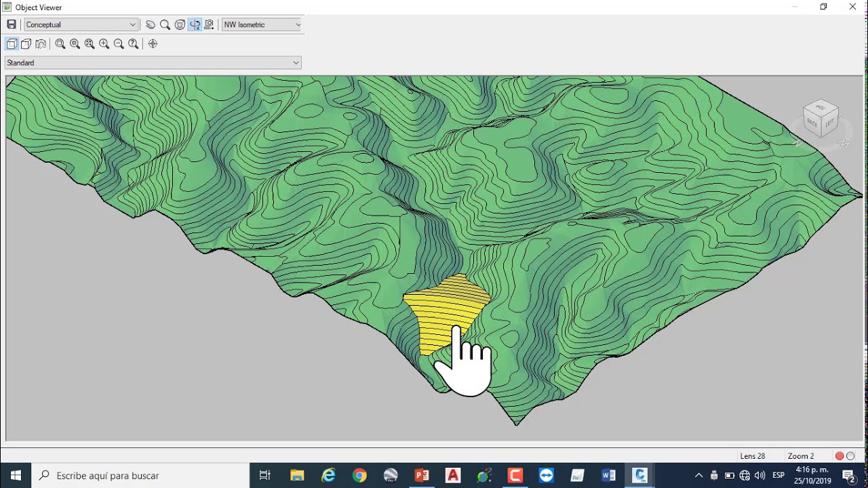Screen dimensions: 868x488
Task: Click the red circle status indicator
Action: 840,456
